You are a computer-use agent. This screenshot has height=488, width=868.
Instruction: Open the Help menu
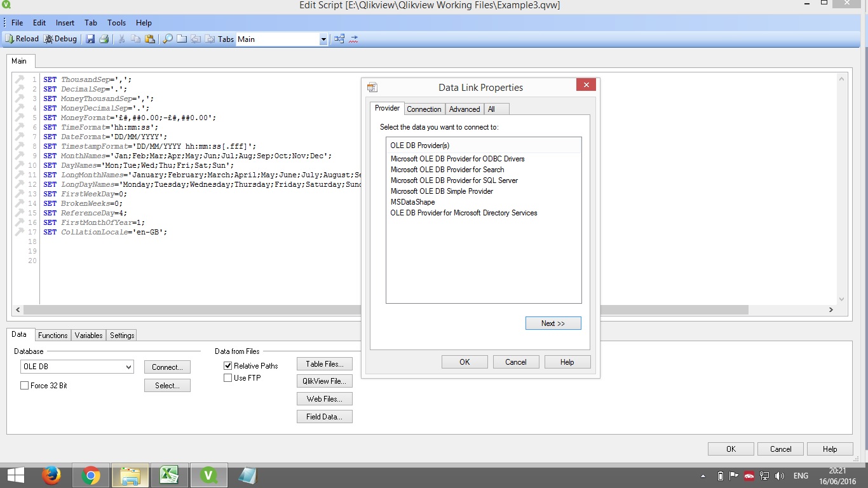[x=144, y=22]
